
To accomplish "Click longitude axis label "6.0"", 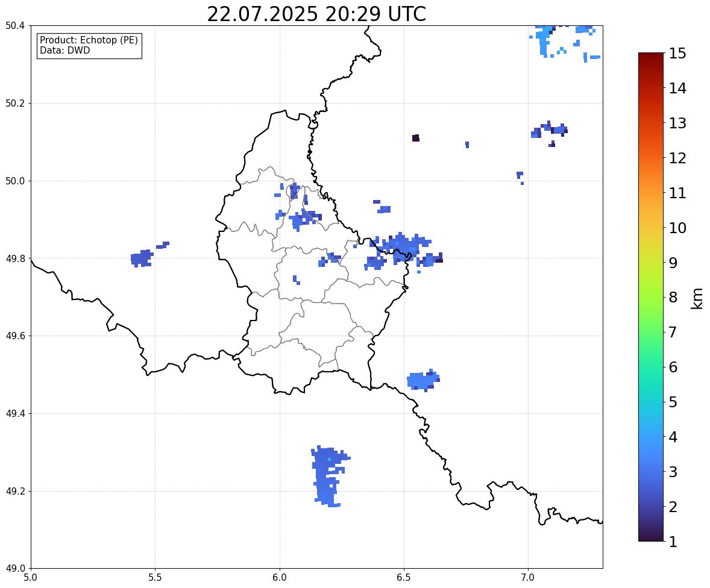I will (x=280, y=578).
